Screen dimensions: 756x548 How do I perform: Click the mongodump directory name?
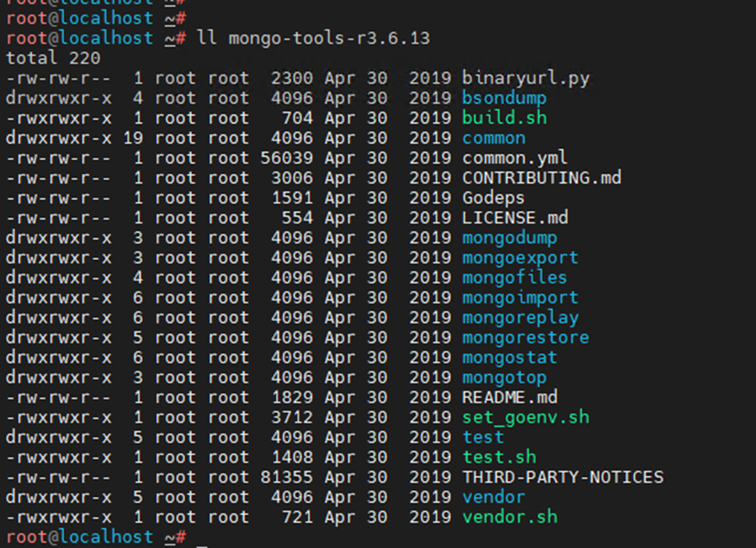pos(509,238)
